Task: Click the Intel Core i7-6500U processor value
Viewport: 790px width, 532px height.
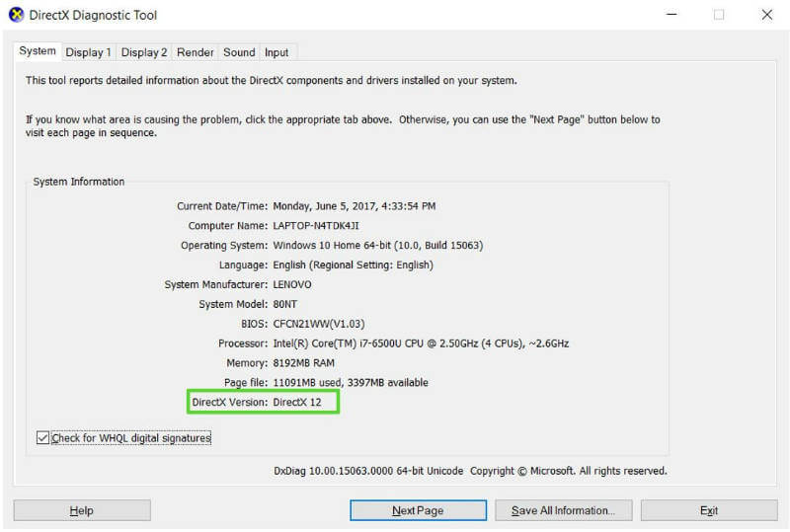Action: (x=422, y=343)
